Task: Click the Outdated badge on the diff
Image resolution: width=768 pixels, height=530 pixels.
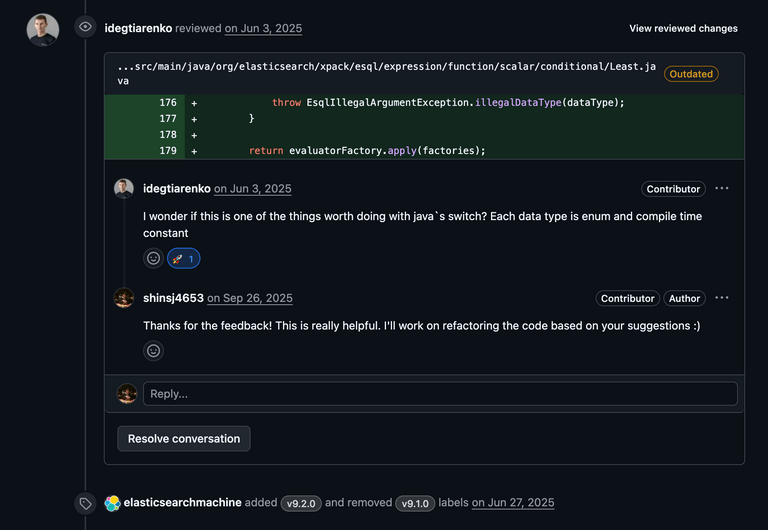Action: coord(691,74)
